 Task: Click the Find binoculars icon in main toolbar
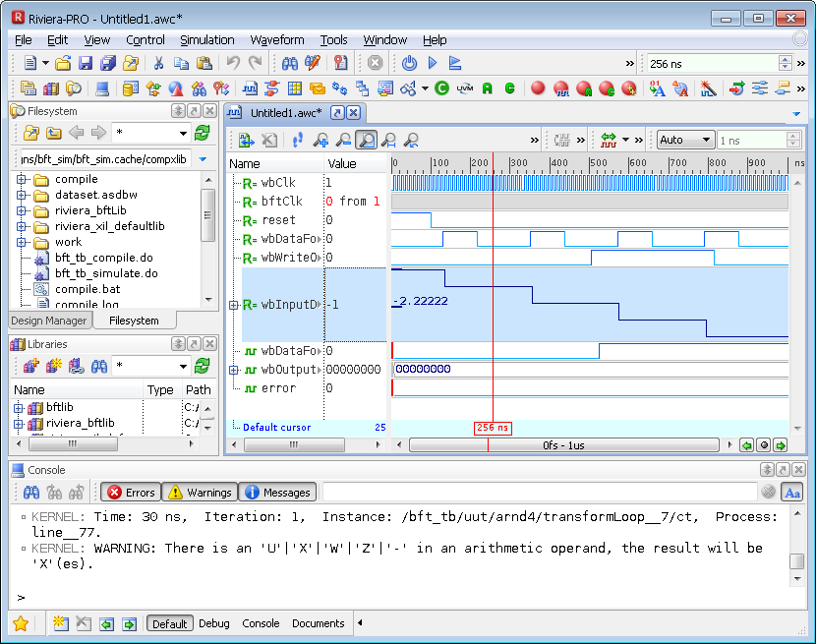click(x=290, y=64)
